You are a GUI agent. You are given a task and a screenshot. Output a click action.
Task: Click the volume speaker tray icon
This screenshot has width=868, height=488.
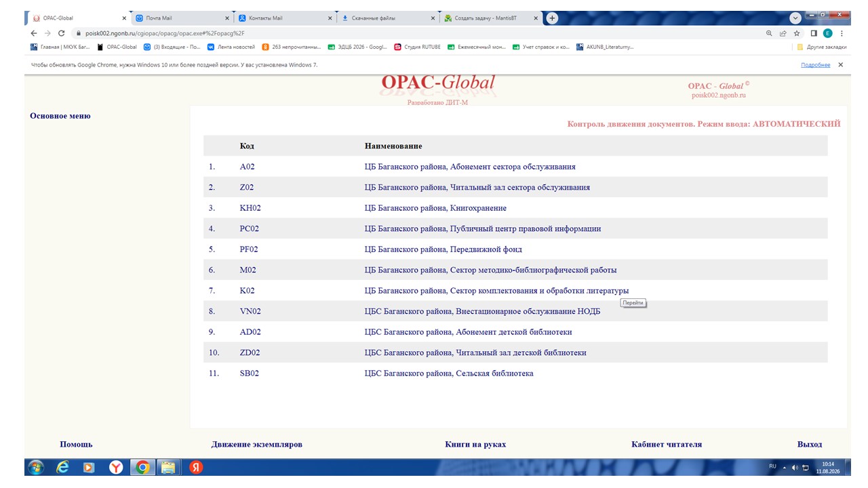point(795,467)
